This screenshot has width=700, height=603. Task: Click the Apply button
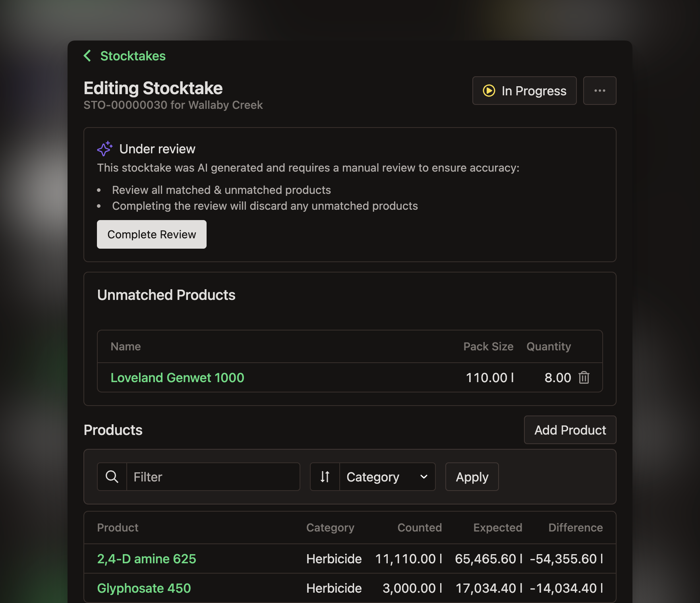coord(472,477)
